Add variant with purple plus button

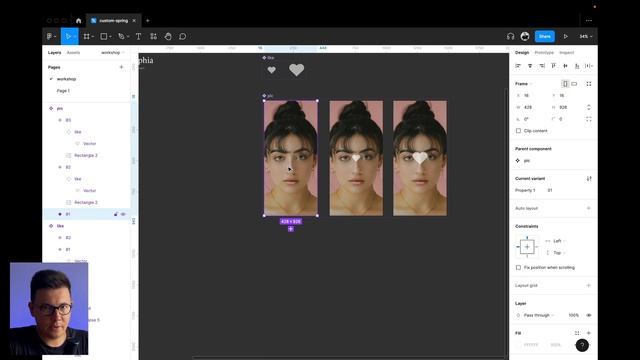click(x=291, y=229)
